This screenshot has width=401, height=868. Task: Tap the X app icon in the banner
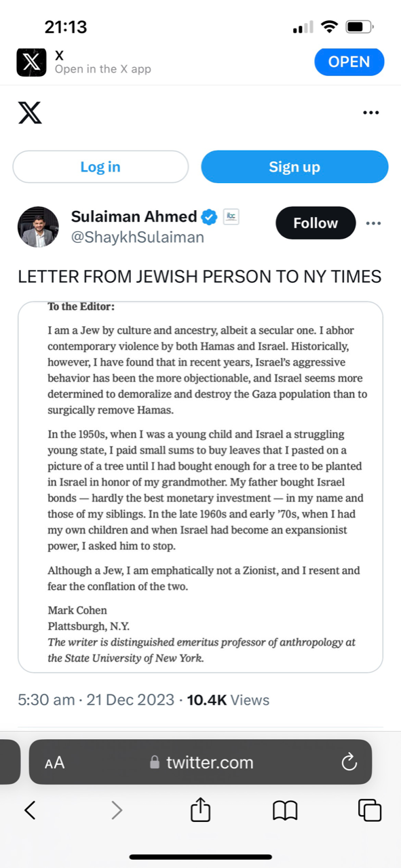point(31,62)
